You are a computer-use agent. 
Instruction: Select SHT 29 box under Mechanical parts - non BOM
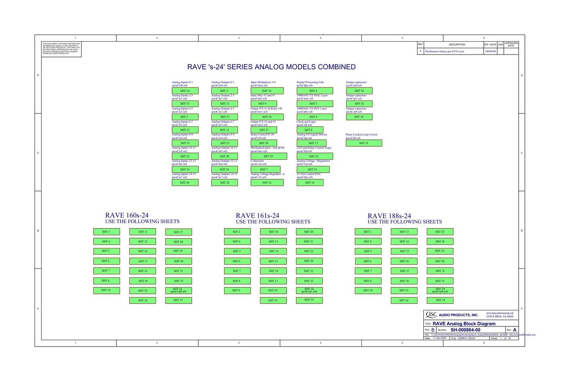[269, 156]
